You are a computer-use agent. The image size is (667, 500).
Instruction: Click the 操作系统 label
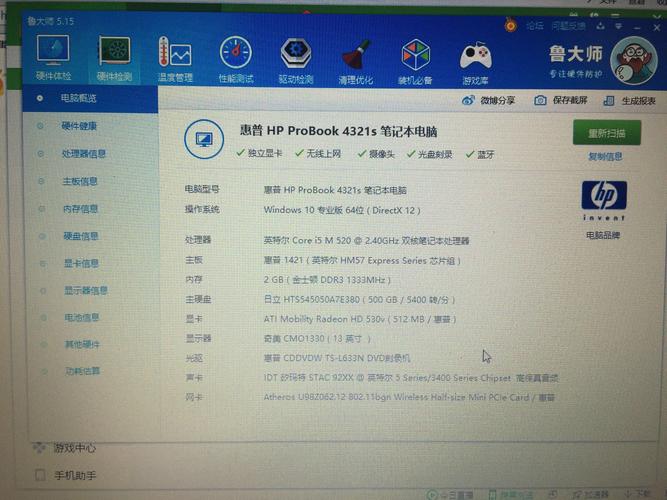tap(202, 209)
